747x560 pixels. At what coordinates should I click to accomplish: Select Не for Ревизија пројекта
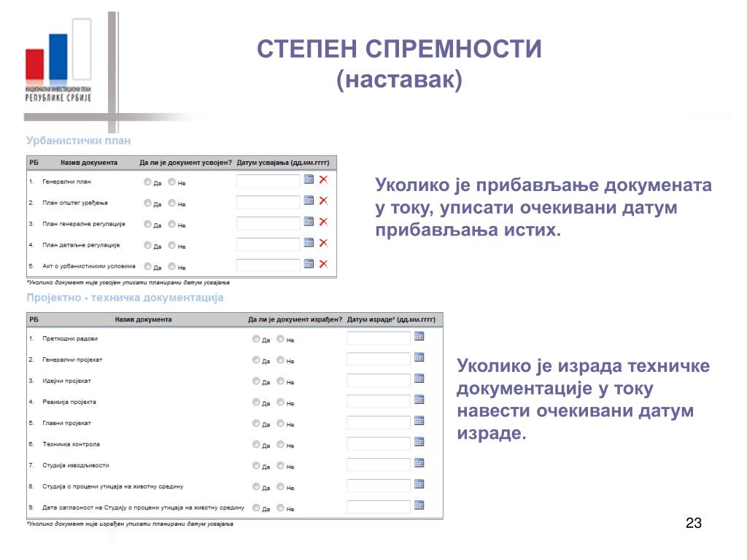tap(281, 402)
